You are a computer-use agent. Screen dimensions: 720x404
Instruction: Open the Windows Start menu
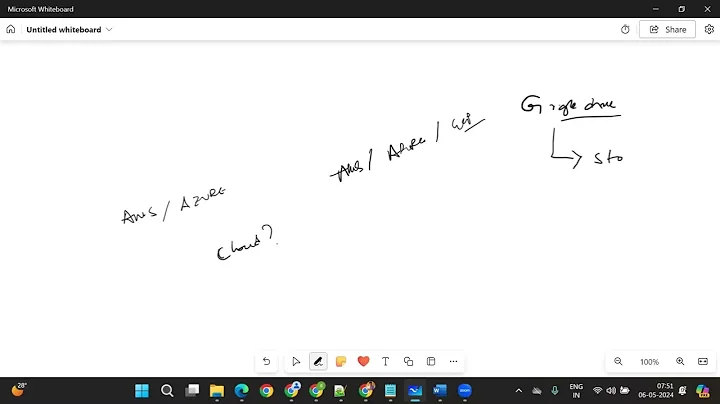[142, 391]
